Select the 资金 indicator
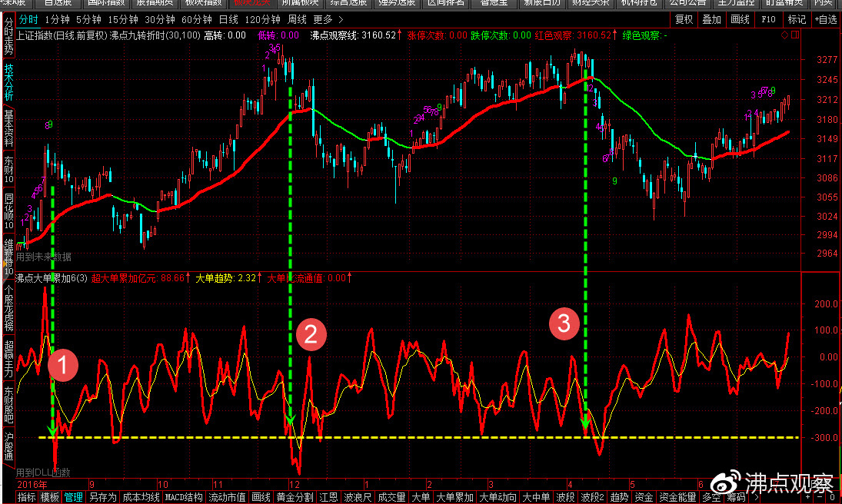This screenshot has width=842, height=504. [644, 498]
